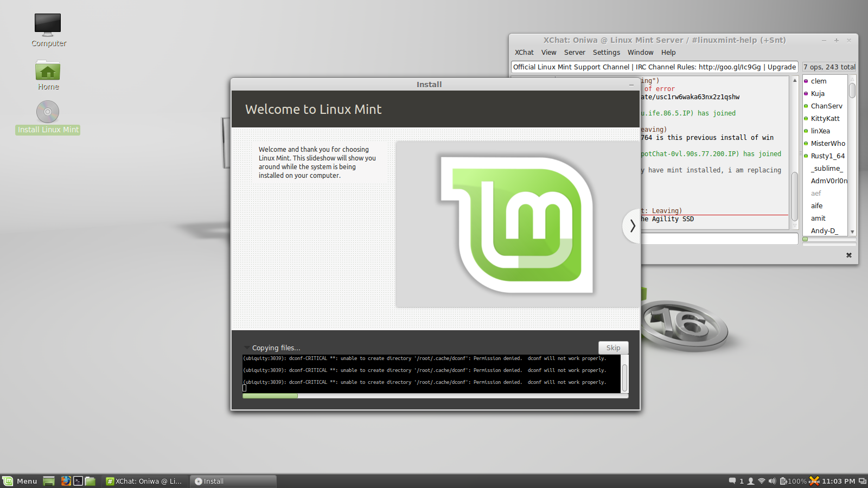Select user _sublime_ in XChat list

tap(825, 169)
